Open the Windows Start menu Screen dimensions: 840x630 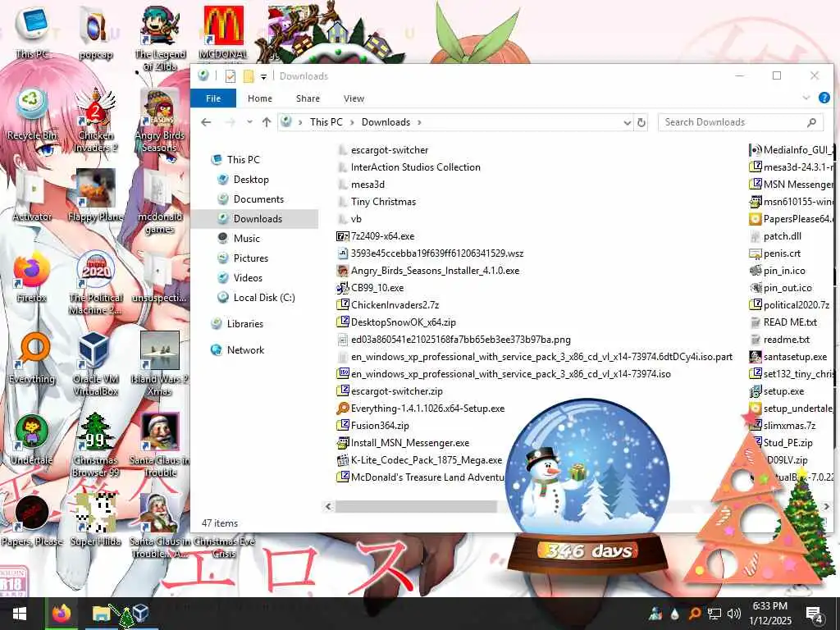click(x=20, y=614)
